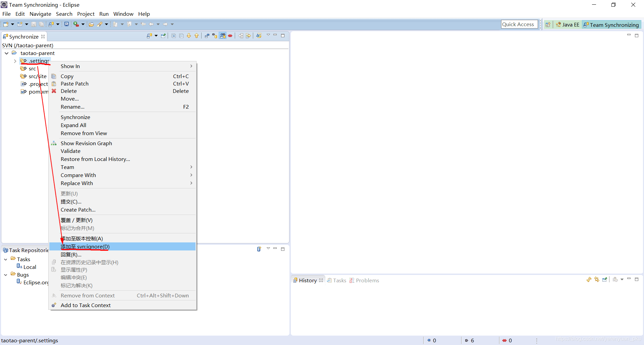Click the Search flashlight icon in toolbar
The width and height of the screenshot is (644, 345).
coord(100,24)
